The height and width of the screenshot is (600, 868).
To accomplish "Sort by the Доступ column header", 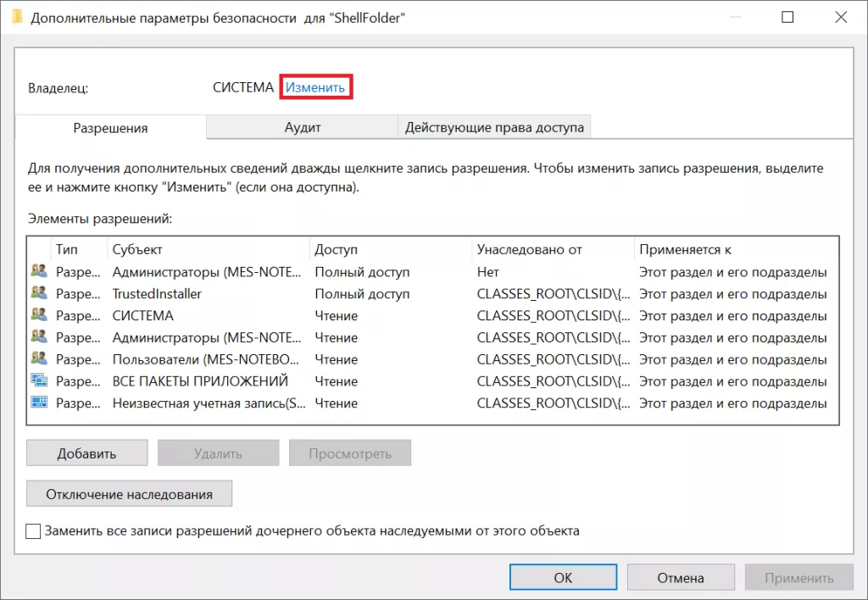I will click(391, 250).
